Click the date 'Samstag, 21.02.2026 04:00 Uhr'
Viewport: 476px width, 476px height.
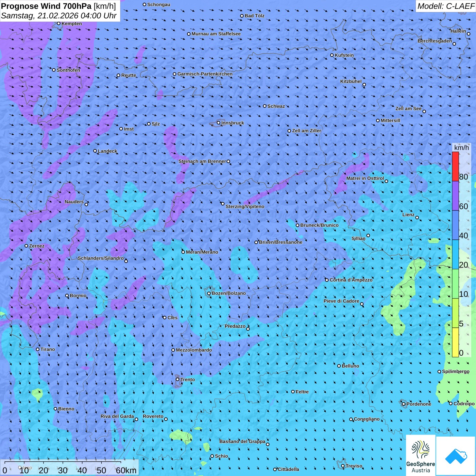(x=59, y=16)
